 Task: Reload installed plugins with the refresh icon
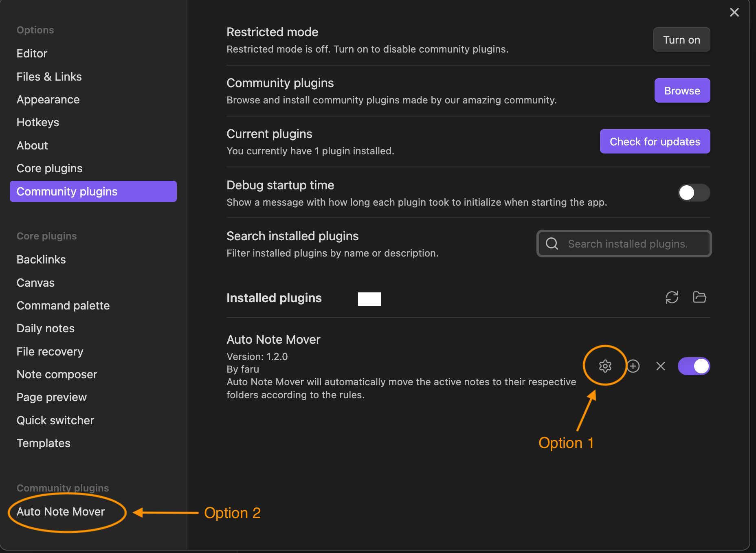pos(672,297)
